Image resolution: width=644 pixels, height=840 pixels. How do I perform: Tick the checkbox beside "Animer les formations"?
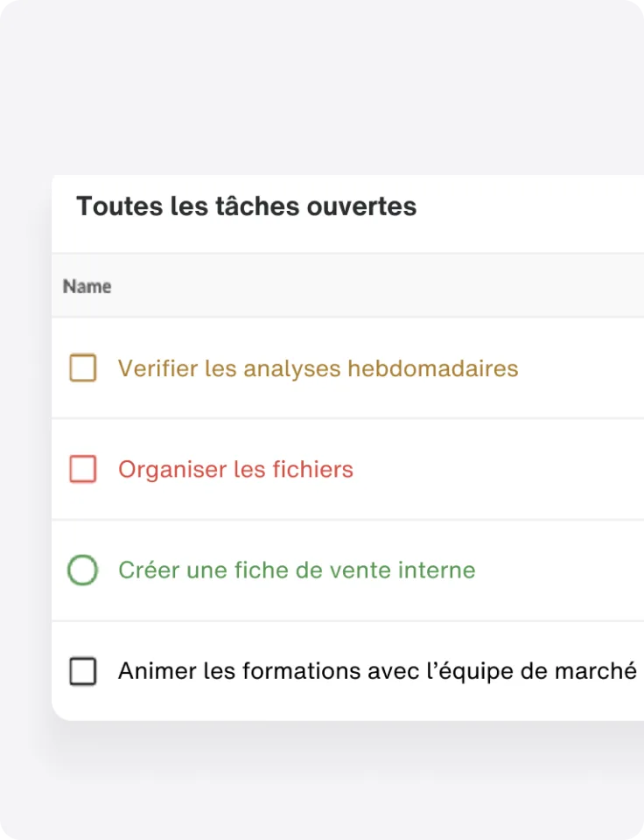(x=82, y=671)
